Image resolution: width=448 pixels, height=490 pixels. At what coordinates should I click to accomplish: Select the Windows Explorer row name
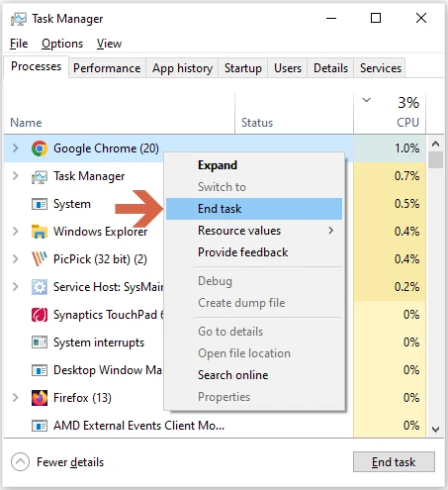click(x=101, y=232)
